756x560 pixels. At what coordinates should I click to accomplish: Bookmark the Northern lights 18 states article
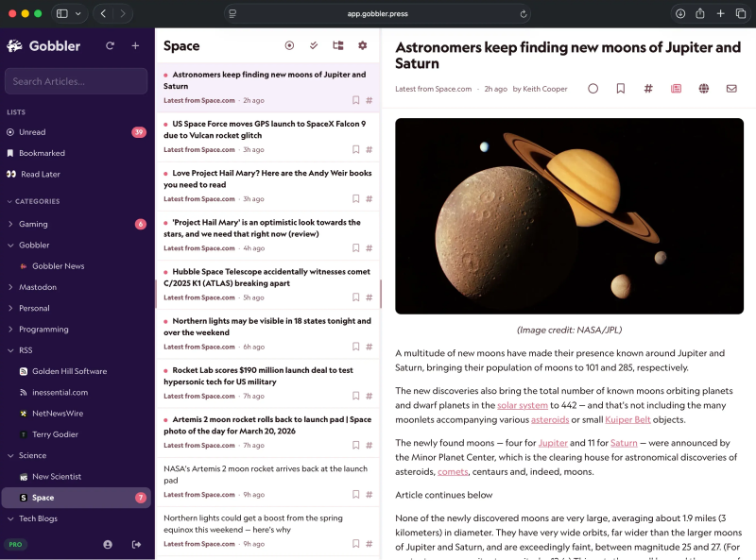(356, 347)
